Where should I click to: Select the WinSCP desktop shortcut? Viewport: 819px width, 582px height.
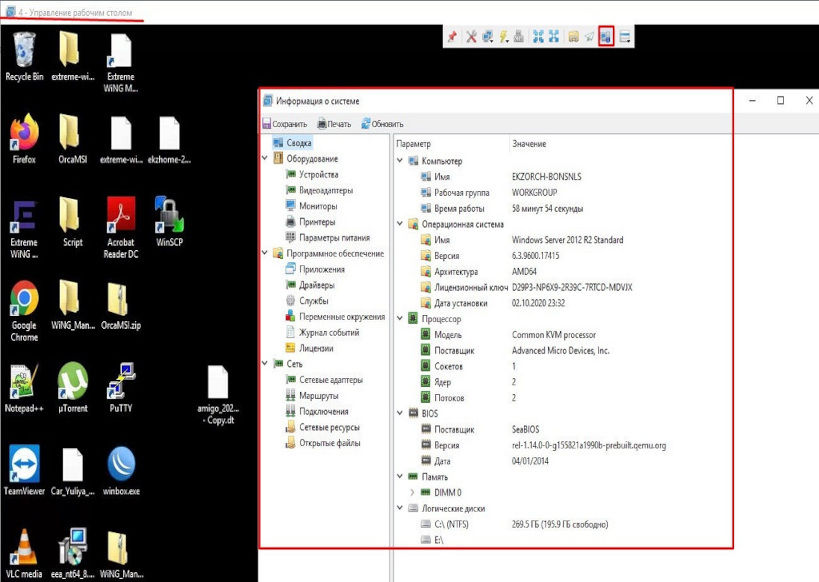(169, 222)
